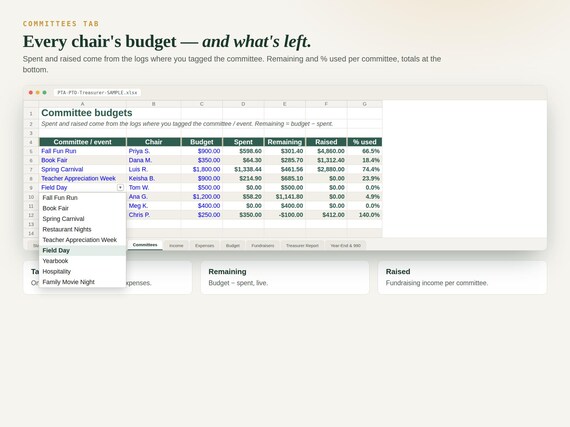570x427 pixels.
Task: Click the Raised column header cell
Action: click(326, 142)
